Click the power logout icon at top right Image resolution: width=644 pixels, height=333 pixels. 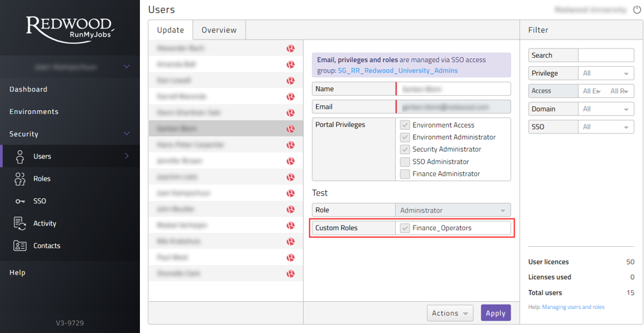click(636, 10)
